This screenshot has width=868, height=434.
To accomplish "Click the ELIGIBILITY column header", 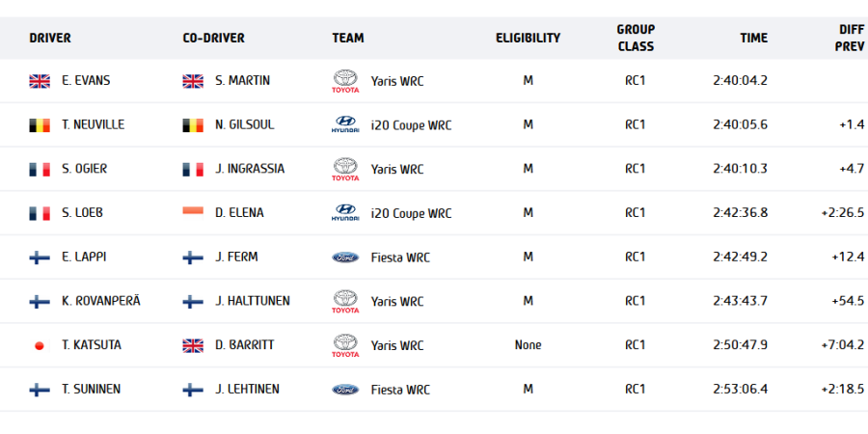I will click(528, 39).
